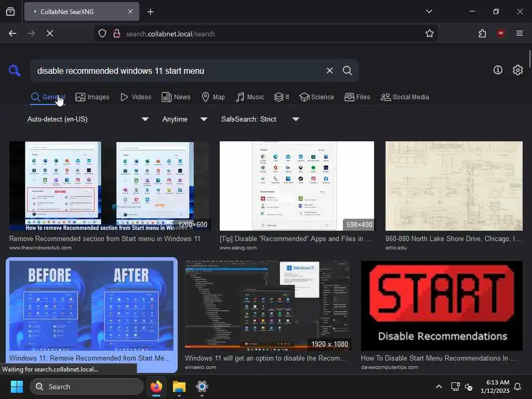Screen dimensions: 532x399
Task: Open a new browser tab
Action: pos(150,12)
